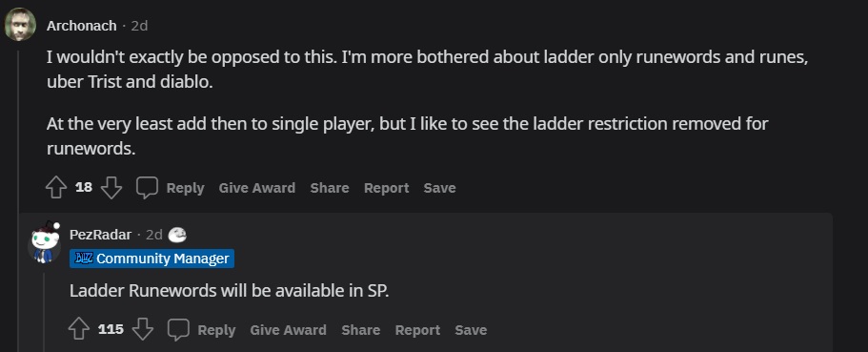
Task: Upvote PezRadar's reply
Action: [79, 330]
